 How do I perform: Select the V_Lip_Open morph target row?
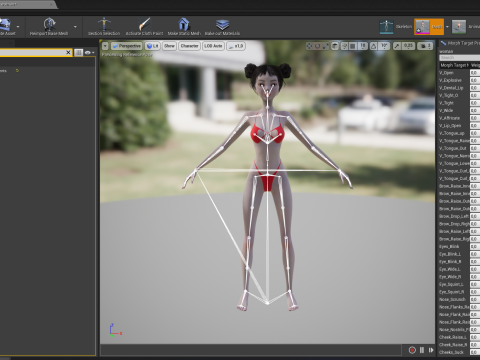(x=459, y=126)
